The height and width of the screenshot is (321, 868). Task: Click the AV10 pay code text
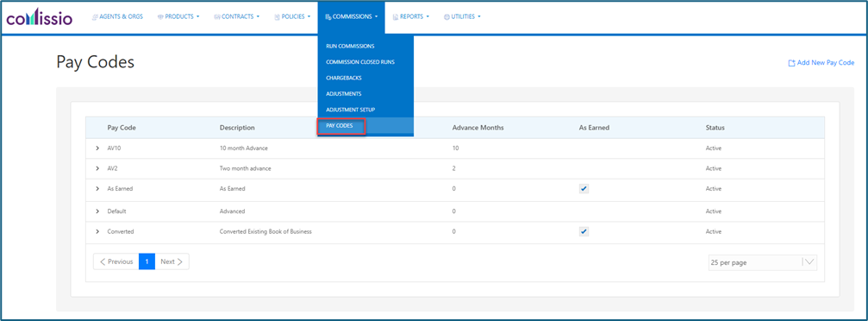click(x=114, y=148)
